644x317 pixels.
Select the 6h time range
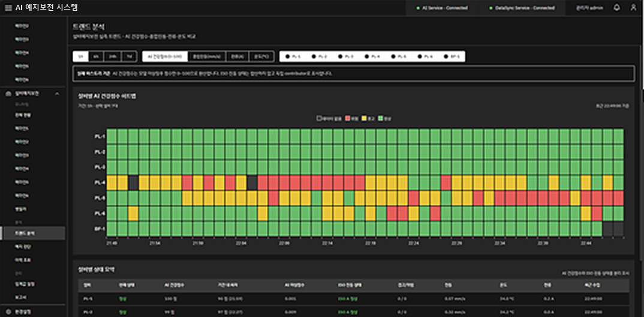pyautogui.click(x=96, y=56)
